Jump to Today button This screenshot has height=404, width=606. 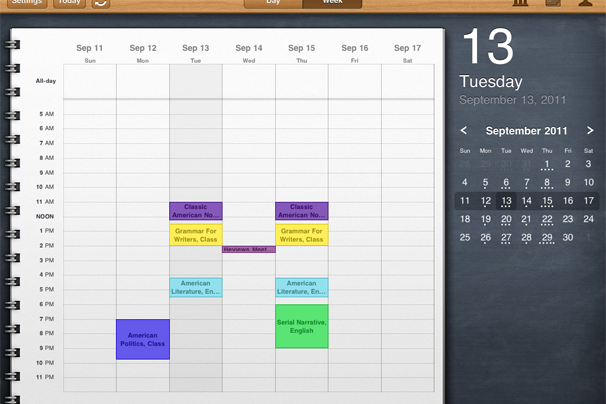[x=69, y=3]
